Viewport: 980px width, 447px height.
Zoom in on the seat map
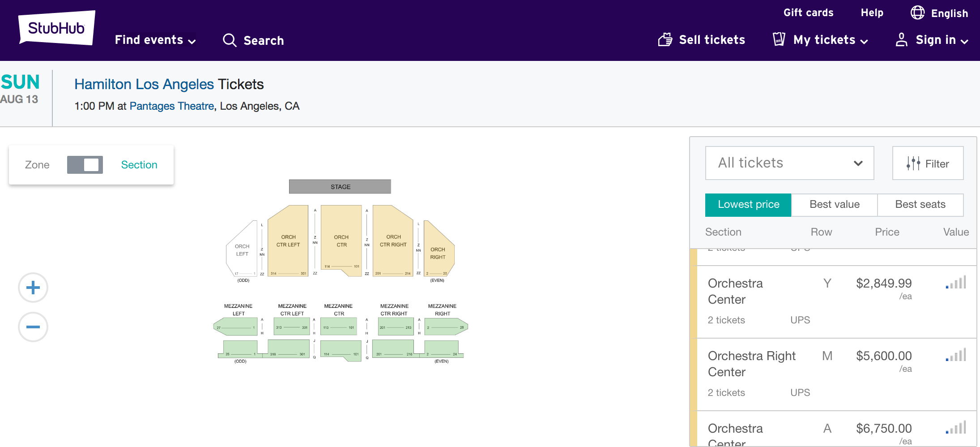[33, 288]
